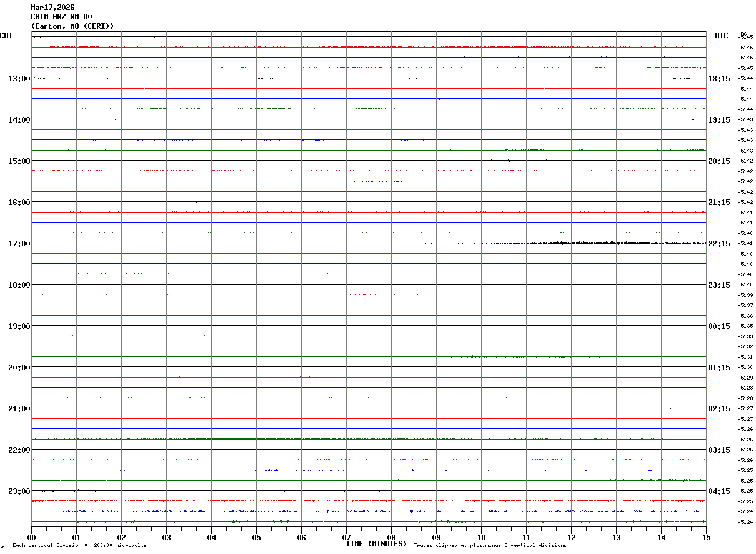This screenshot has height=554, width=756.
Task: Click the 'DC' offset column header
Action: click(x=744, y=34)
